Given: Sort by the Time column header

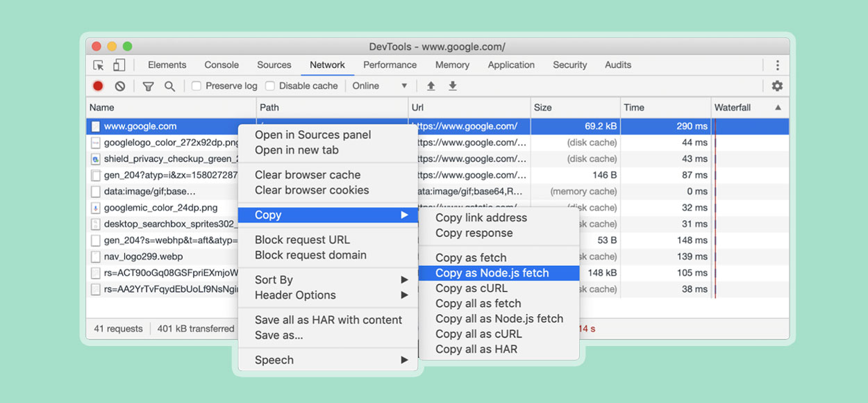Looking at the screenshot, I should [666, 108].
